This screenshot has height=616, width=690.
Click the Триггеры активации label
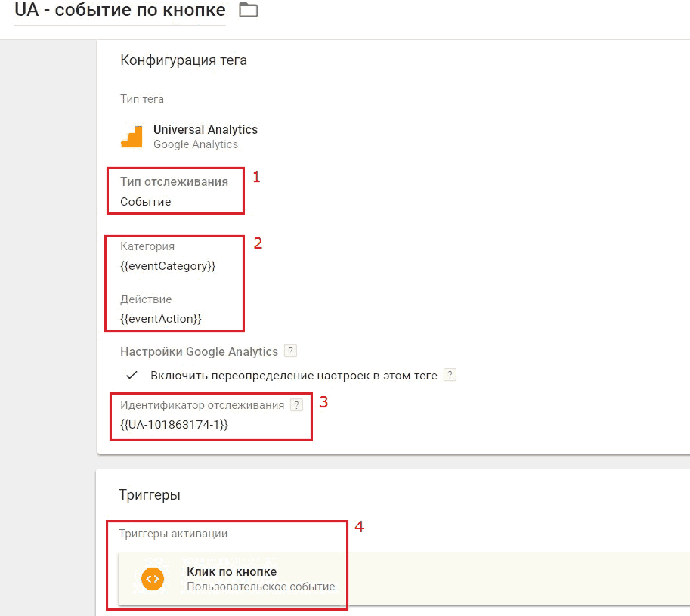[173, 534]
